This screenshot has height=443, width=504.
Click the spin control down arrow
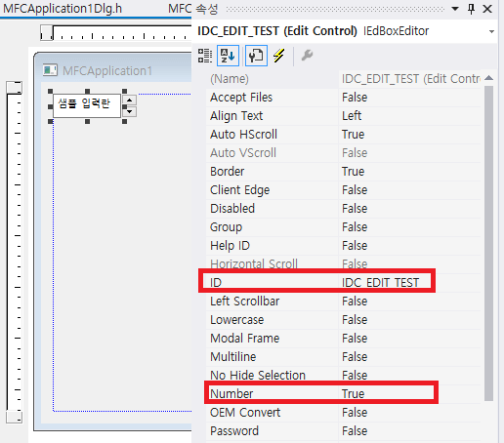point(130,111)
